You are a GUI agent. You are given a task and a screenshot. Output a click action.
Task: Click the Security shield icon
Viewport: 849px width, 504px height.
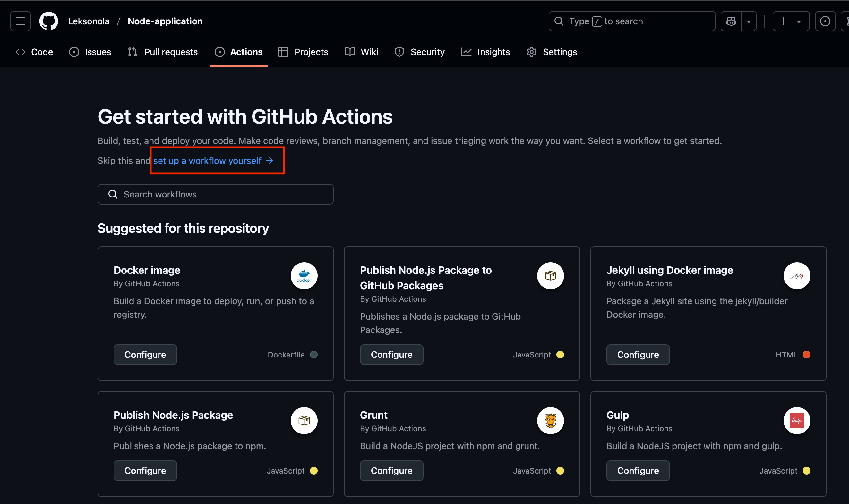(399, 52)
